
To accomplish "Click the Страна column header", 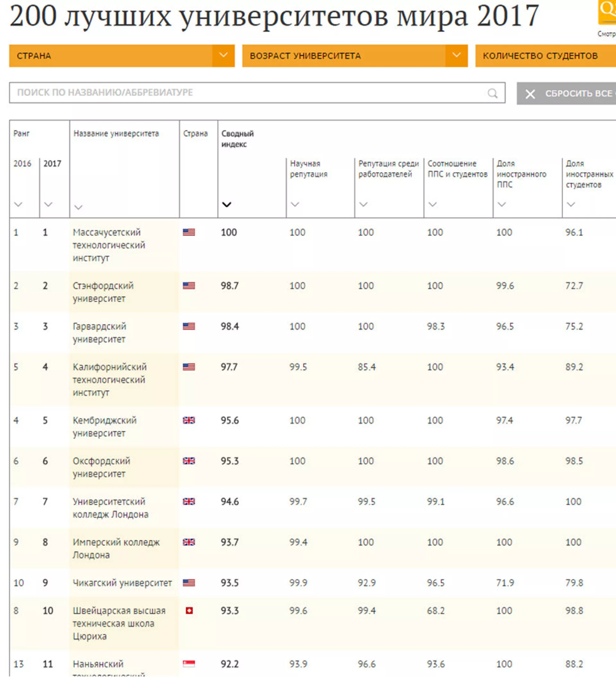I will pyautogui.click(x=195, y=134).
